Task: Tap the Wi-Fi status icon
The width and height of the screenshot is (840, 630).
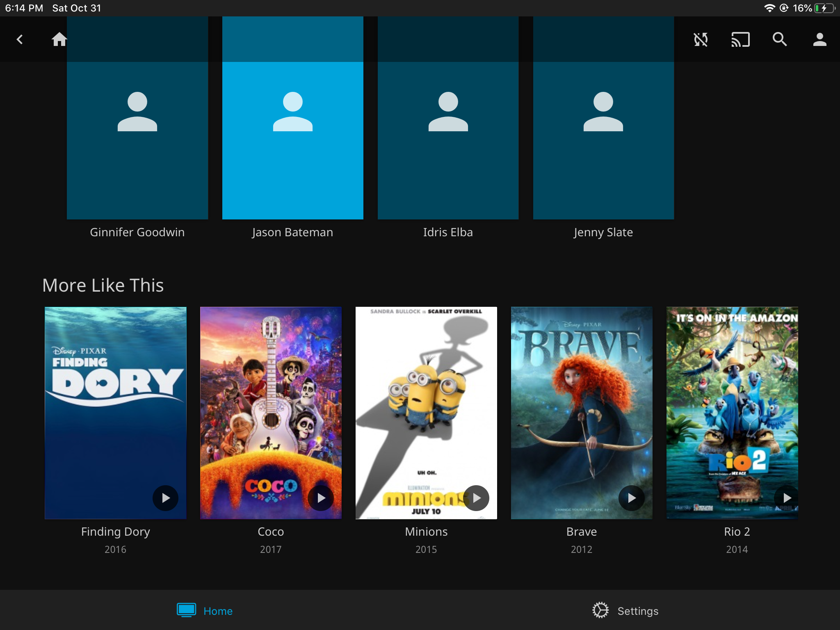Action: (769, 8)
